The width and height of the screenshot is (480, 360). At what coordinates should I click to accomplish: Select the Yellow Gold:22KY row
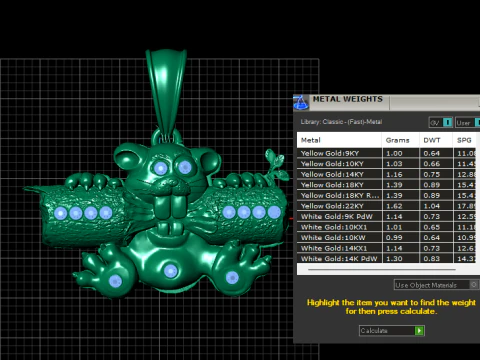click(387, 206)
